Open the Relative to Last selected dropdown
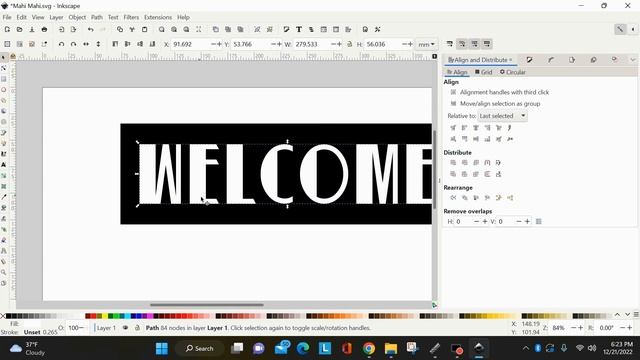The image size is (640, 360). point(502,116)
